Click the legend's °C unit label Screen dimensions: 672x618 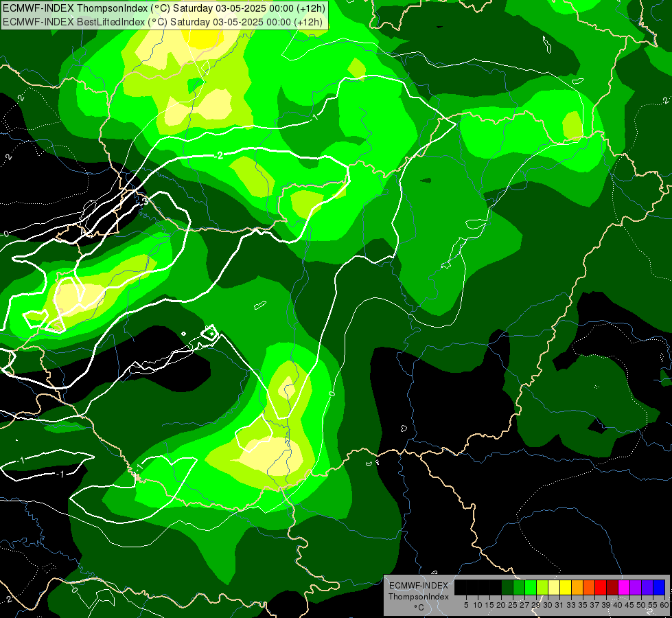[x=419, y=608]
